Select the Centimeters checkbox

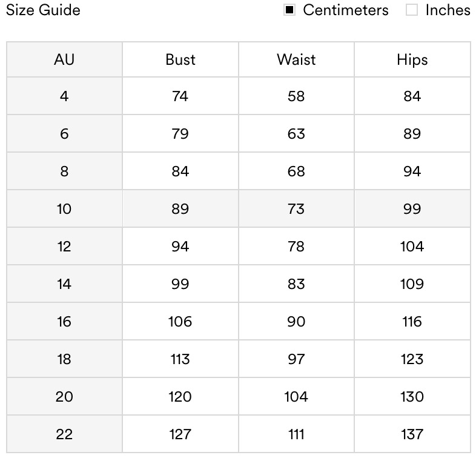coord(290,10)
